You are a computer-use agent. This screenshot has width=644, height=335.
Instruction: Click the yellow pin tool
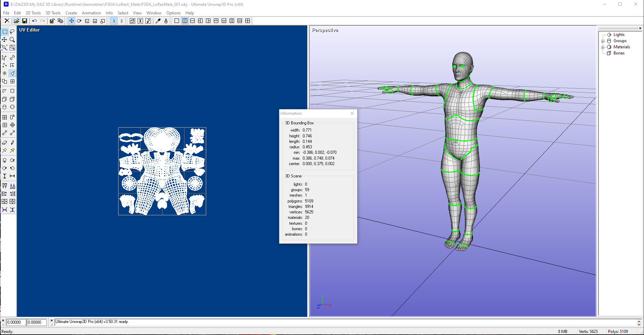(x=12, y=150)
